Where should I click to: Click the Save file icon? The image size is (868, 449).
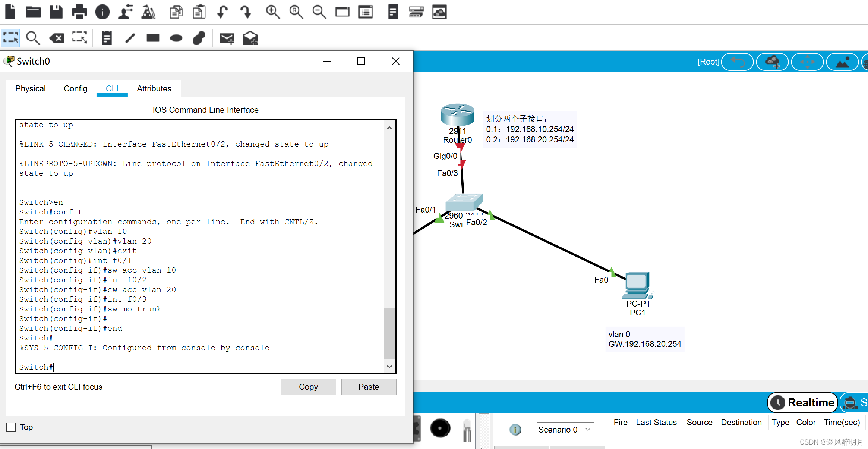[56, 12]
